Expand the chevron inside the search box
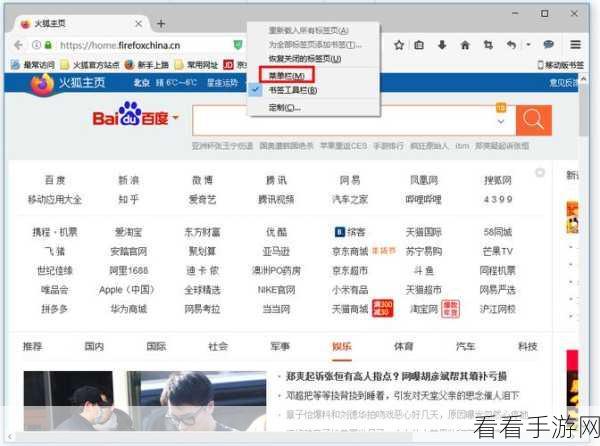The height and width of the screenshot is (446, 600). coord(501,122)
